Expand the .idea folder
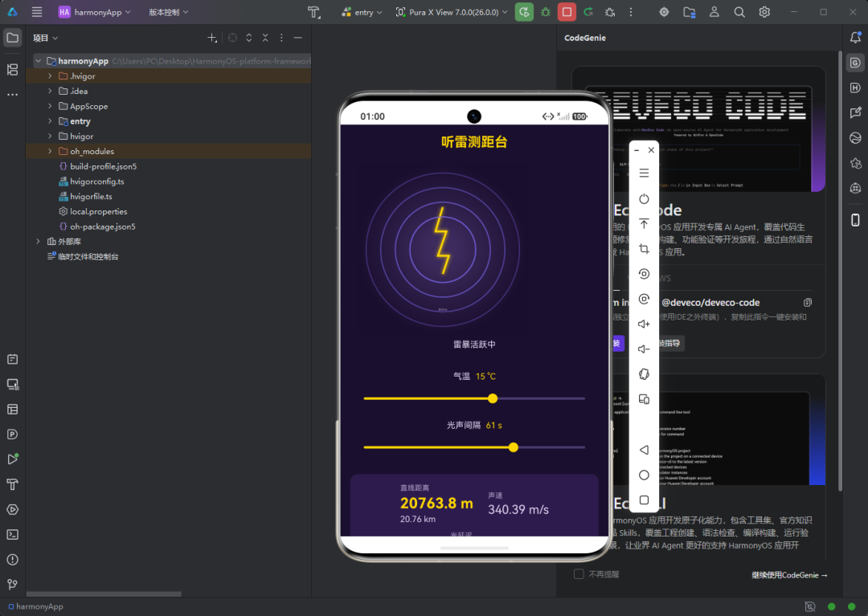 pos(50,91)
